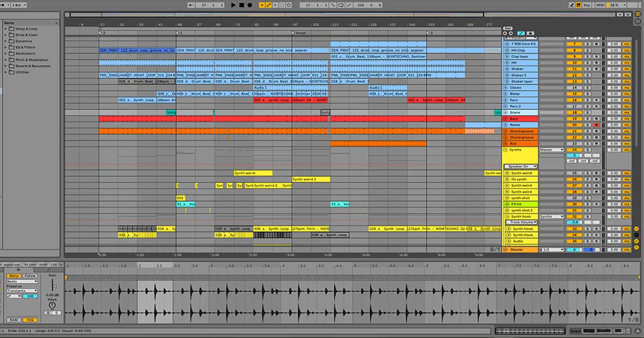644x338 pixels.
Task: Click the round icon on the Bass track header
Action: pos(506,119)
